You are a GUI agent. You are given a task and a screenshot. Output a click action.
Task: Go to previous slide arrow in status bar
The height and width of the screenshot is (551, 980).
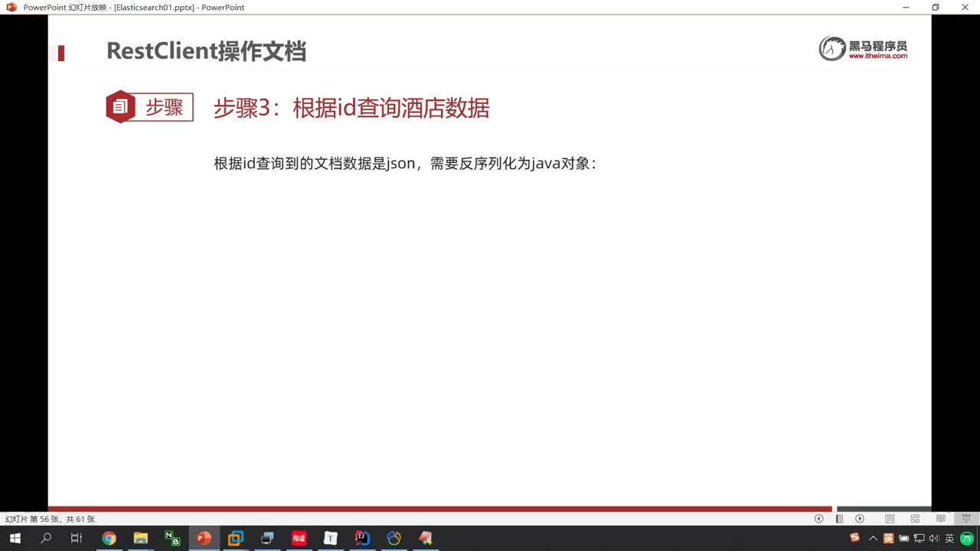pos(818,519)
